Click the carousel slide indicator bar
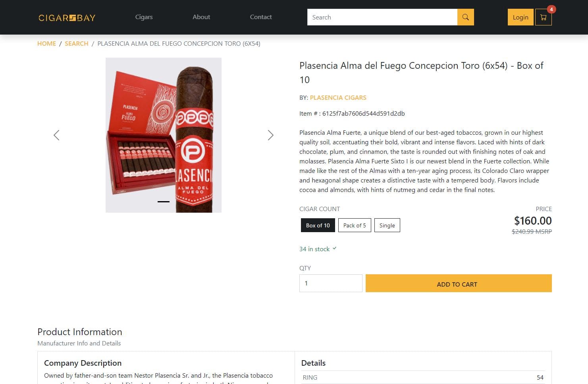588x384 pixels. click(164, 202)
